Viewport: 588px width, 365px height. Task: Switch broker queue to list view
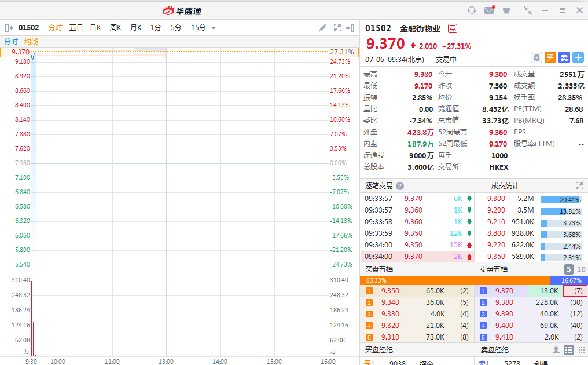pos(569,350)
